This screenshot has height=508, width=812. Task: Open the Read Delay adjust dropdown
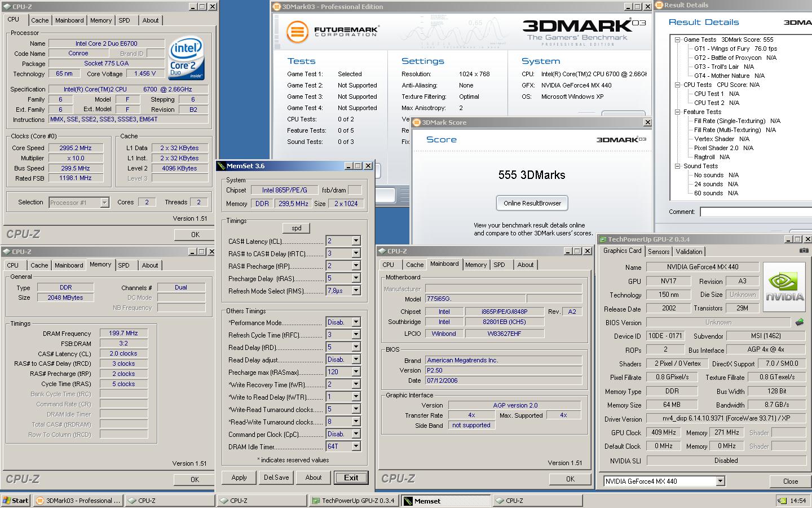click(356, 360)
